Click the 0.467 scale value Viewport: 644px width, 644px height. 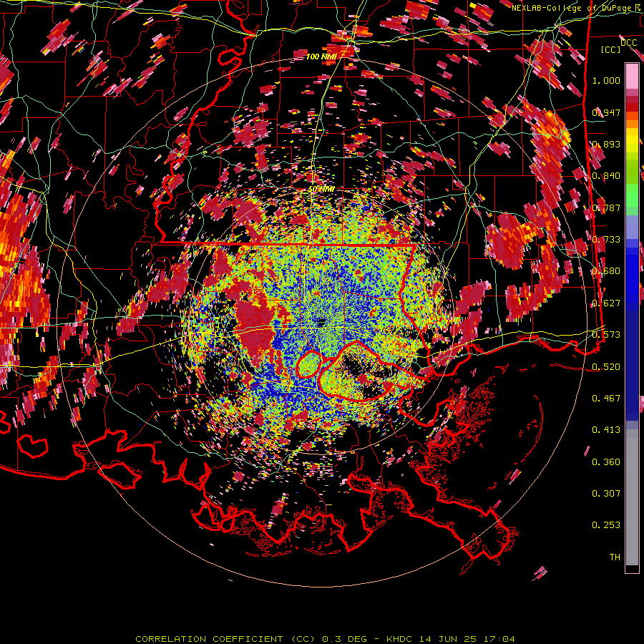606,398
